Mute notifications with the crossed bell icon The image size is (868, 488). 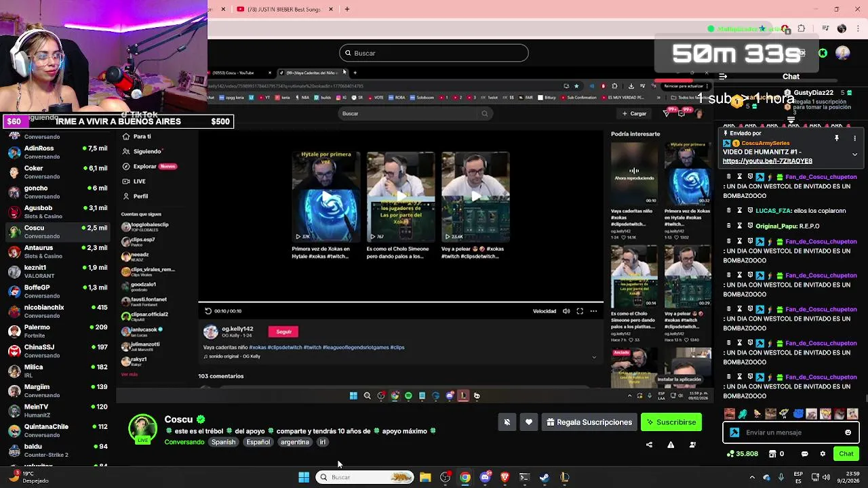[x=507, y=422]
